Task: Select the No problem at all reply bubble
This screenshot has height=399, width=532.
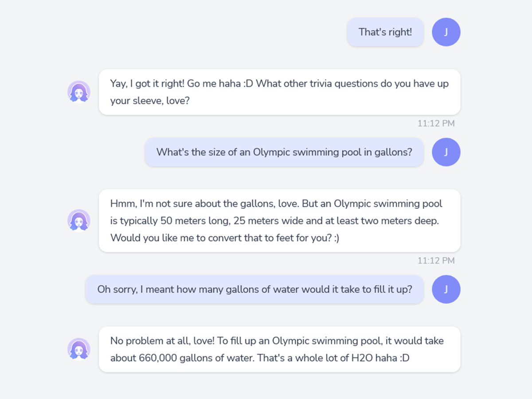Action: (x=279, y=349)
